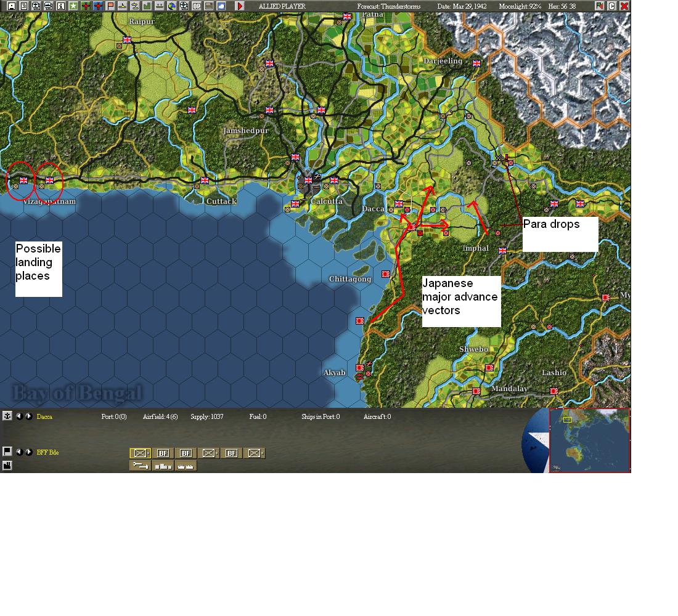Click the save-disk icon in the top toolbar
This screenshot has width=678, height=616.
point(12,6)
